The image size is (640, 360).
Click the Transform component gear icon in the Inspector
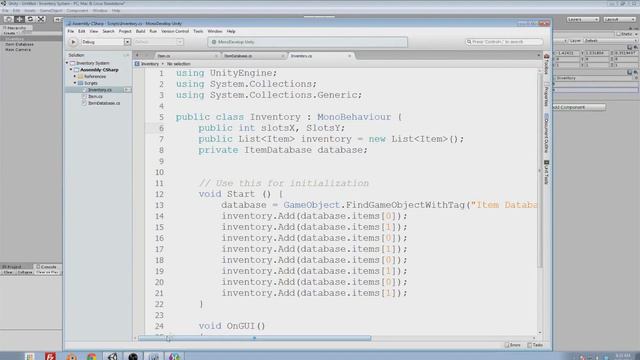(636, 47)
